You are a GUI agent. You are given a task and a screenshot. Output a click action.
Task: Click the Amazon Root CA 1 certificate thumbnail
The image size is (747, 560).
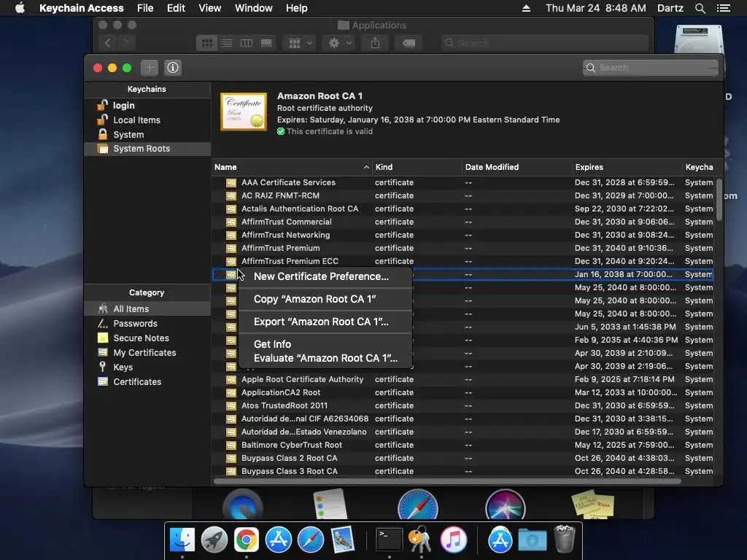point(244,112)
